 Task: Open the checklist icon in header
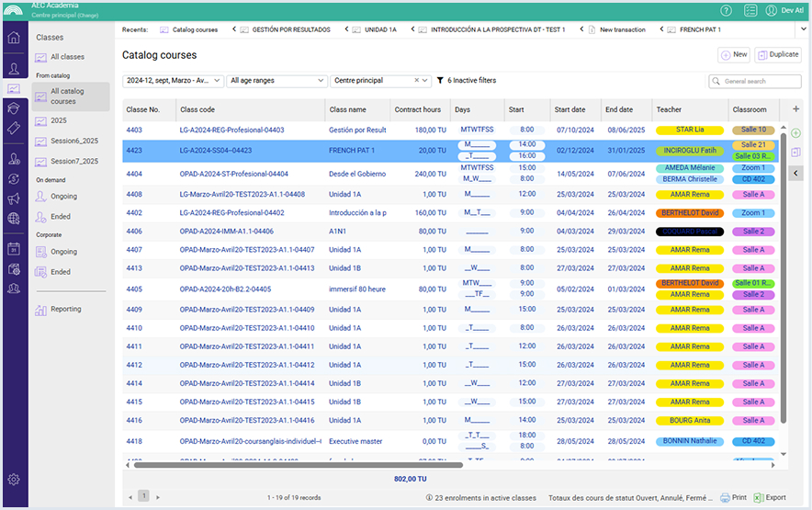click(750, 10)
